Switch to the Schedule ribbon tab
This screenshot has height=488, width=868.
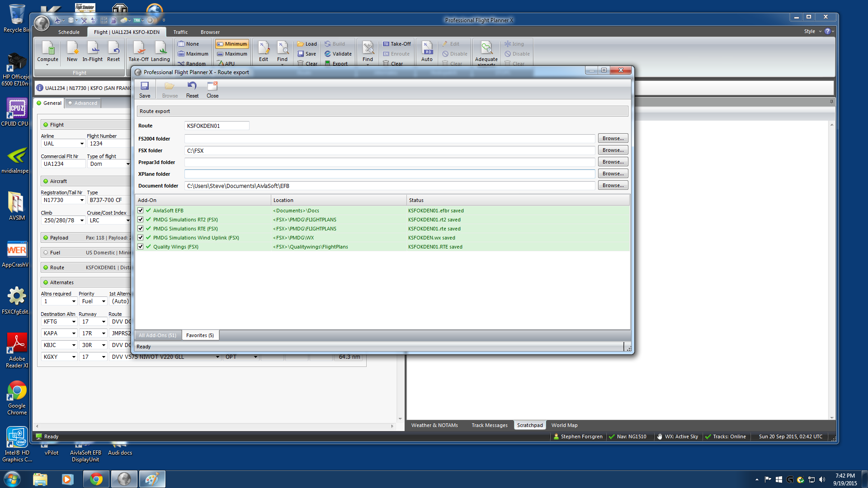pyautogui.click(x=69, y=32)
